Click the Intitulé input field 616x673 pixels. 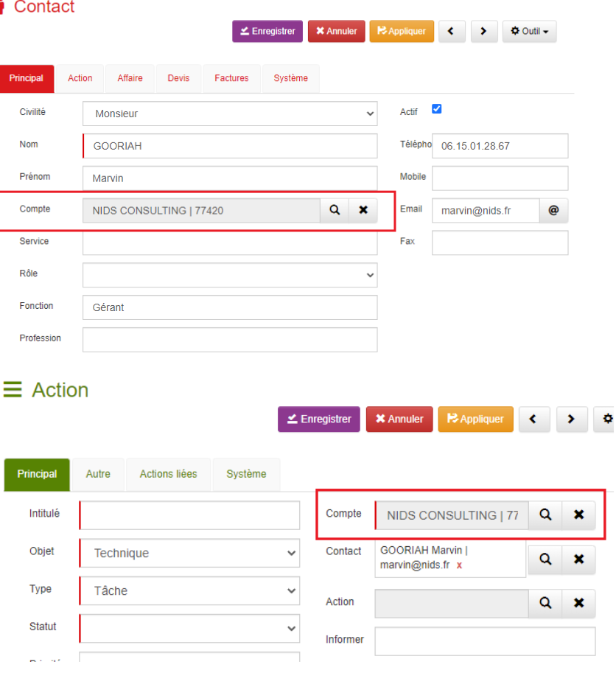tap(189, 515)
